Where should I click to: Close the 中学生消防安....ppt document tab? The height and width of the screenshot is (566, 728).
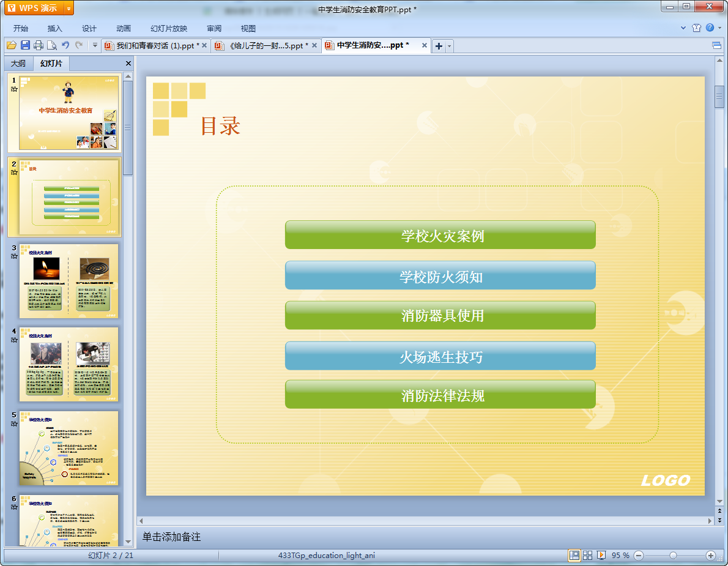[425, 45]
